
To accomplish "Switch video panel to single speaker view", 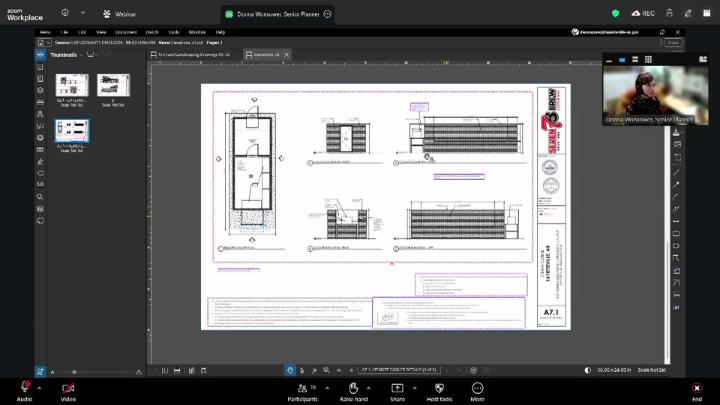I will [x=622, y=60].
